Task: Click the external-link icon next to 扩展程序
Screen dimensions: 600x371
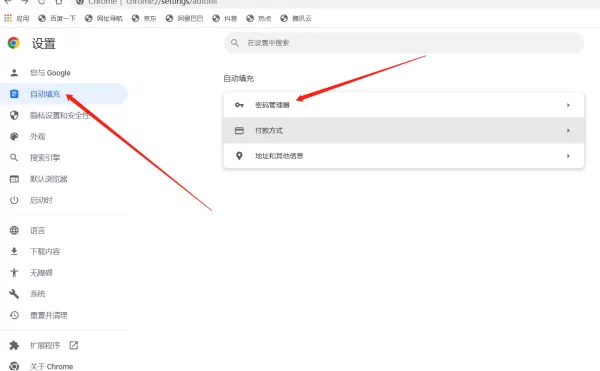Action: click(x=74, y=345)
